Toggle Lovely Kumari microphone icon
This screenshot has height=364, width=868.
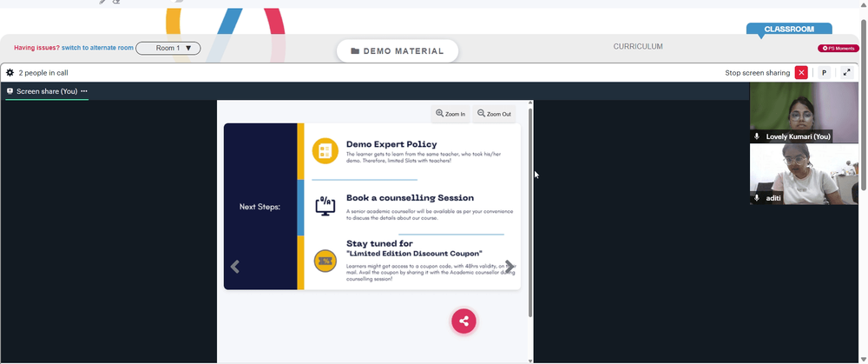pos(757,136)
